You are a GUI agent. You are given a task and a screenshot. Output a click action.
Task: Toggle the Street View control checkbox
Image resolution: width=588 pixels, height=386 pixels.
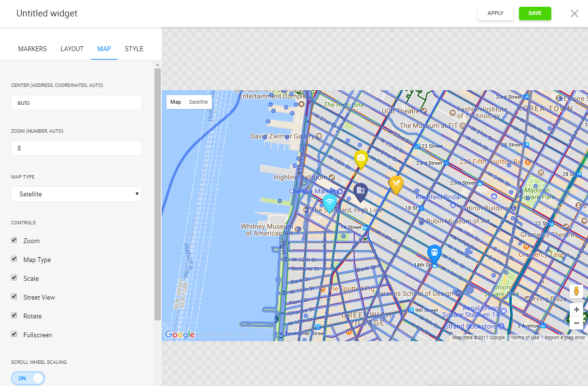[x=14, y=297]
